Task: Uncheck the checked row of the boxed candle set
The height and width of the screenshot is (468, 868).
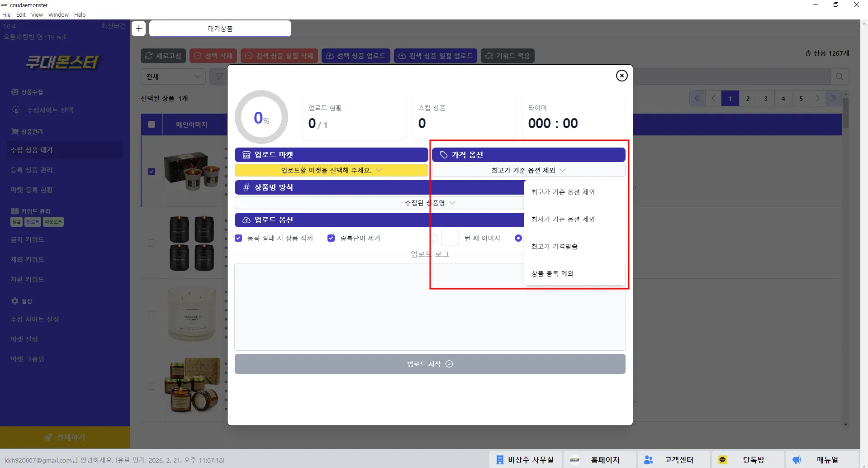Action: (152, 172)
